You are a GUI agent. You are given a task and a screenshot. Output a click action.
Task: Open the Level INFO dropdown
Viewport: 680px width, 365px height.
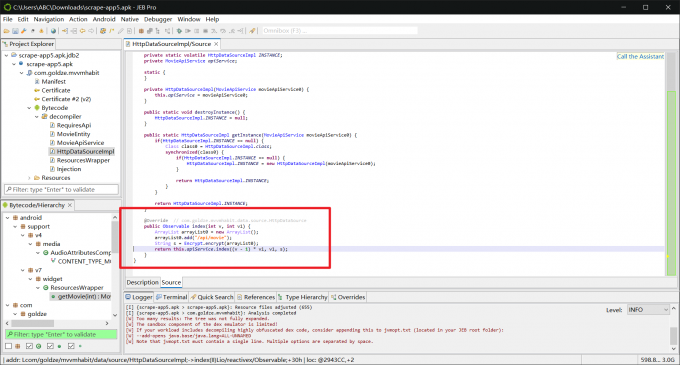click(648, 310)
